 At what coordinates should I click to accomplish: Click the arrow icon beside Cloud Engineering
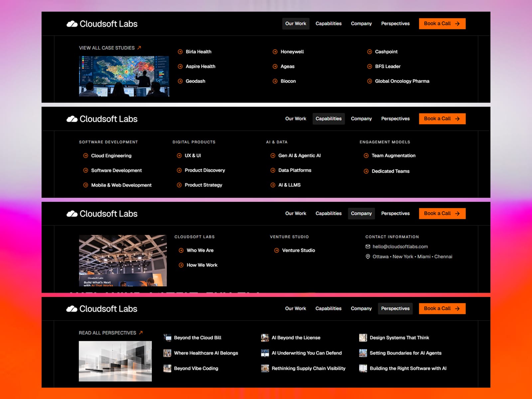(x=85, y=156)
